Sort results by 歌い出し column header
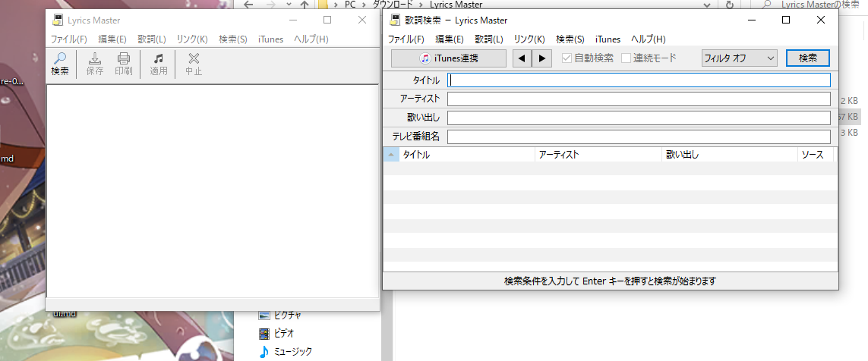Image resolution: width=868 pixels, height=361 pixels. pos(730,155)
